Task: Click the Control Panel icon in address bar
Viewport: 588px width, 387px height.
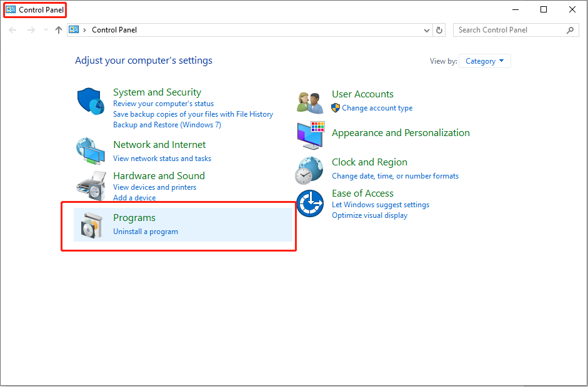Action: [74, 29]
